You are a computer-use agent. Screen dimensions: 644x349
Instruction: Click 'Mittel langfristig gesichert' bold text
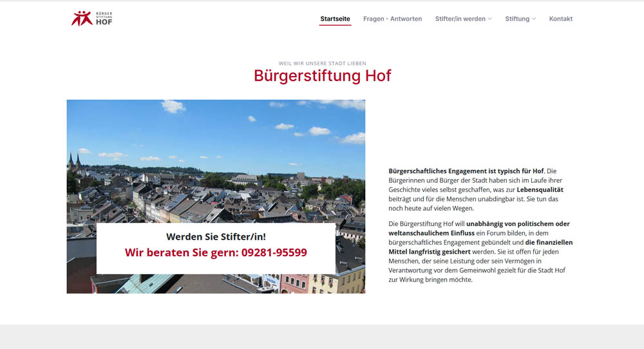pyautogui.click(x=430, y=252)
